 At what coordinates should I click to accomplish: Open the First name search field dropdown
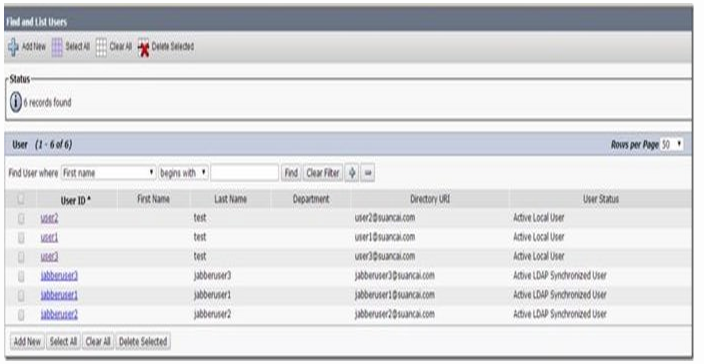click(108, 173)
